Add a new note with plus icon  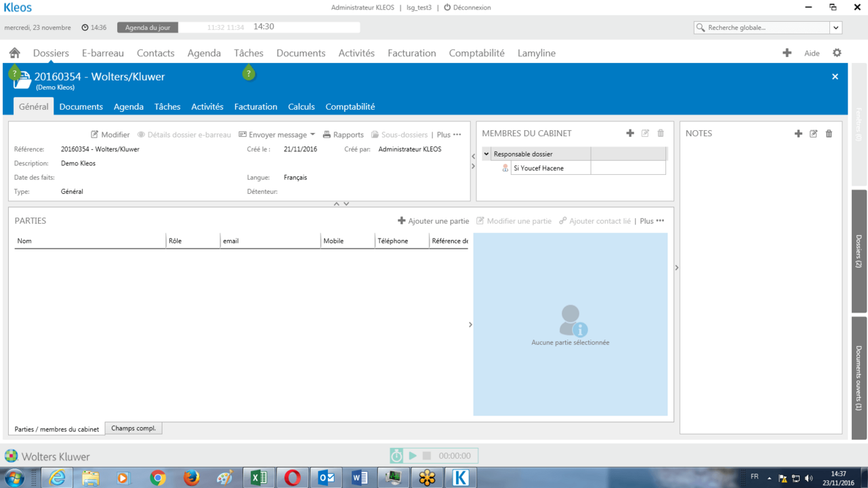tap(798, 134)
